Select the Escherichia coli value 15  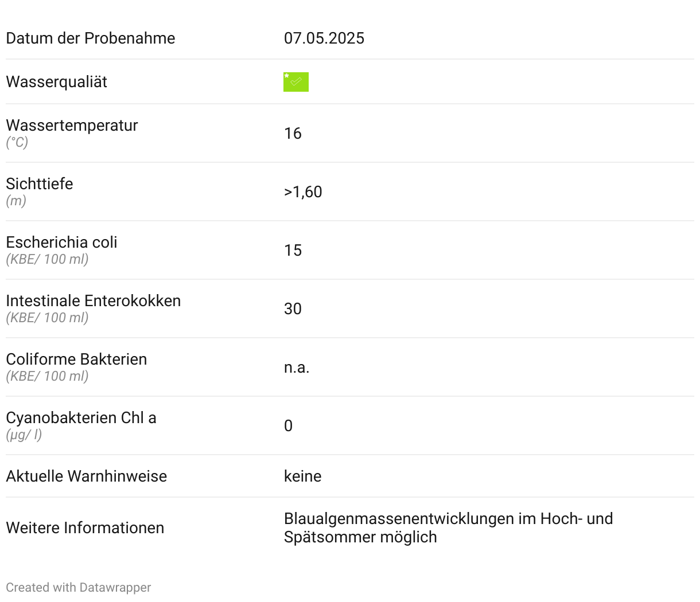click(292, 250)
